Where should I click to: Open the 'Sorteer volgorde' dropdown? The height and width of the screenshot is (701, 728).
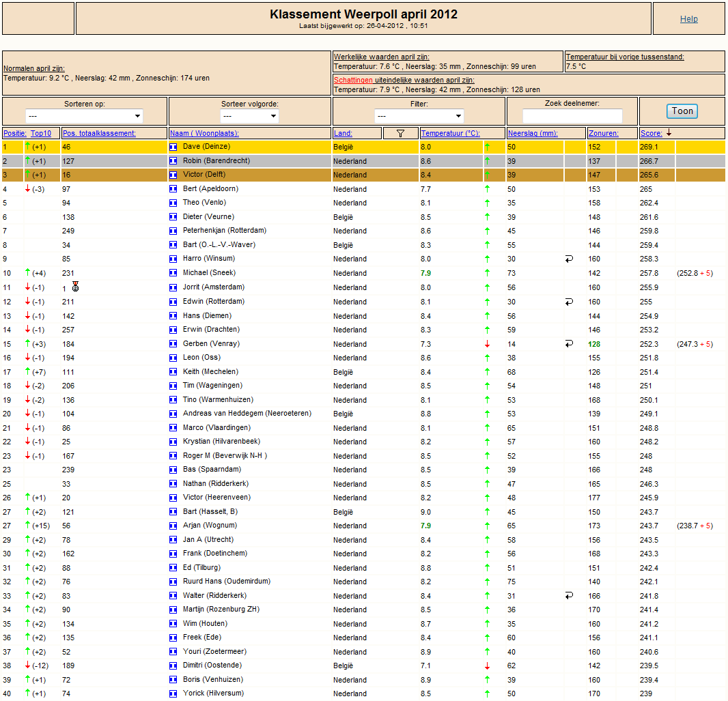click(x=250, y=116)
